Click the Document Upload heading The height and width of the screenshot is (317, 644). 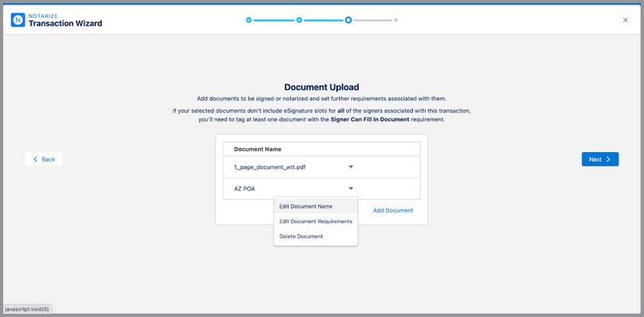[321, 87]
